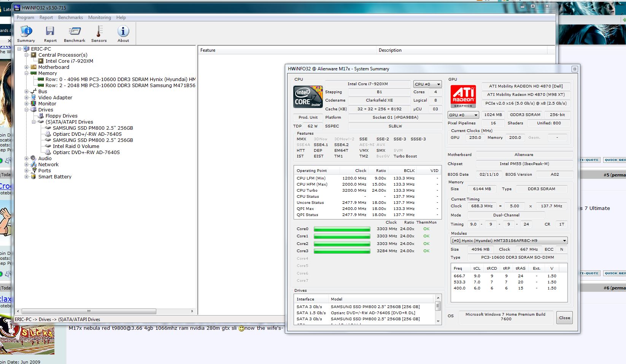626x364 pixels.
Task: Open the Program menu
Action: [x=25, y=17]
